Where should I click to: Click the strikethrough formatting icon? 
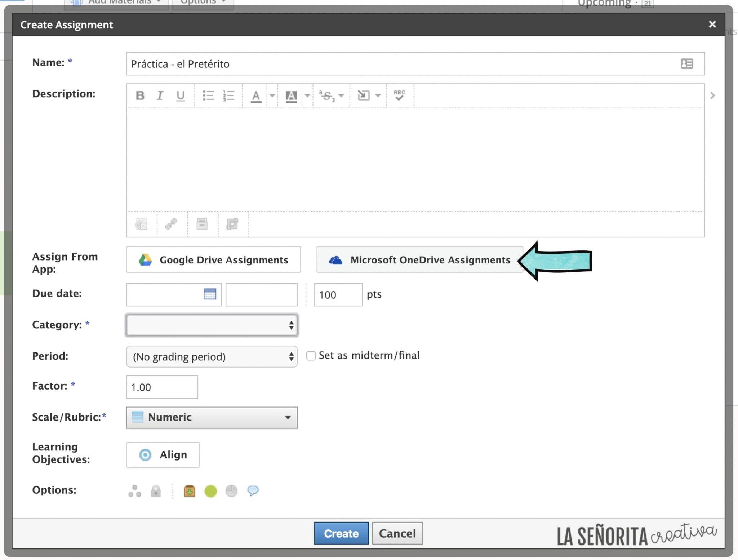326,96
